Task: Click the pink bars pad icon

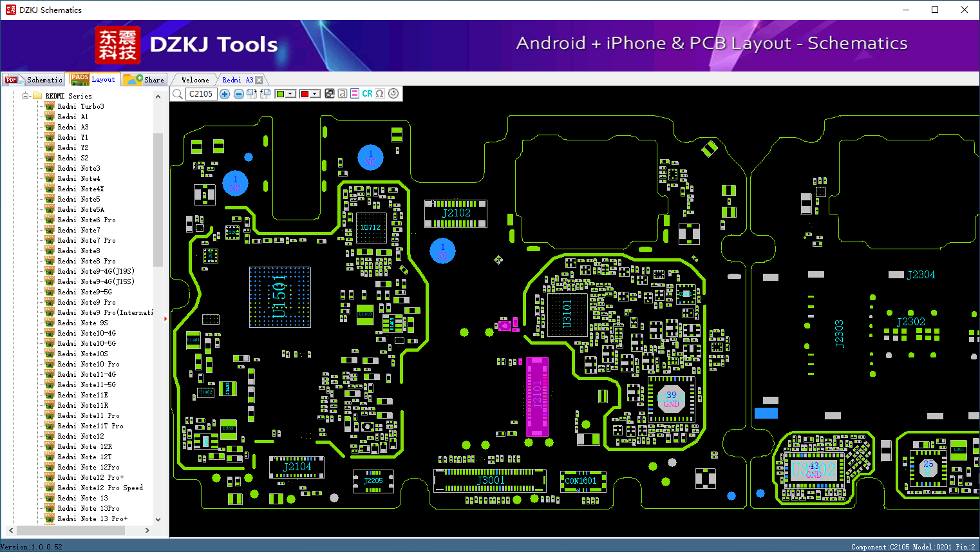Action: [x=355, y=93]
